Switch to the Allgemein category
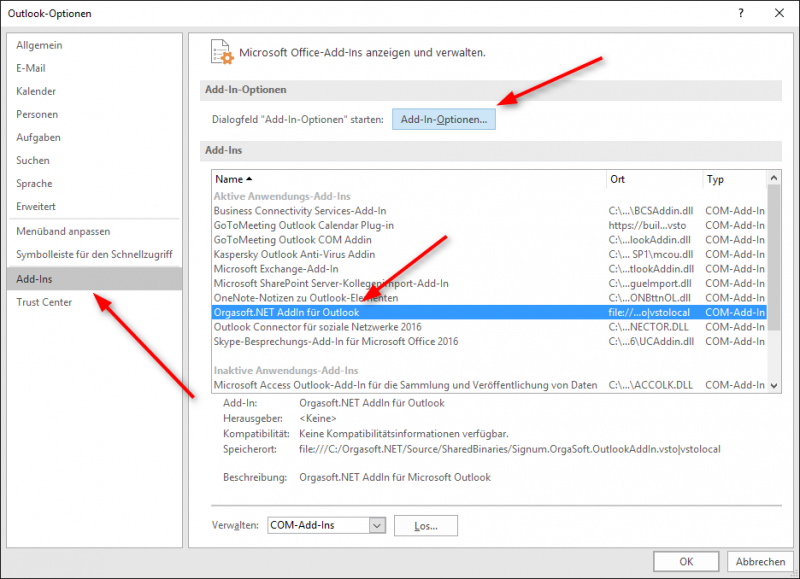Screen dimensions: 800x579 click(x=40, y=45)
